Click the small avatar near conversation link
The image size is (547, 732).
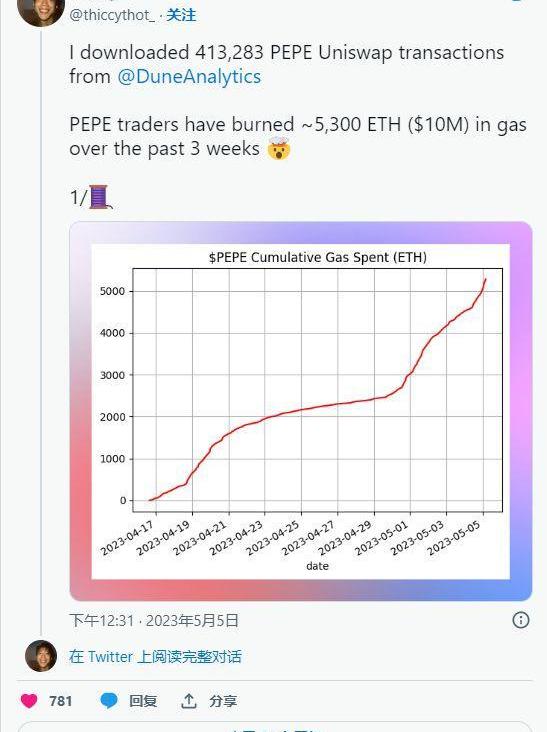point(41,656)
